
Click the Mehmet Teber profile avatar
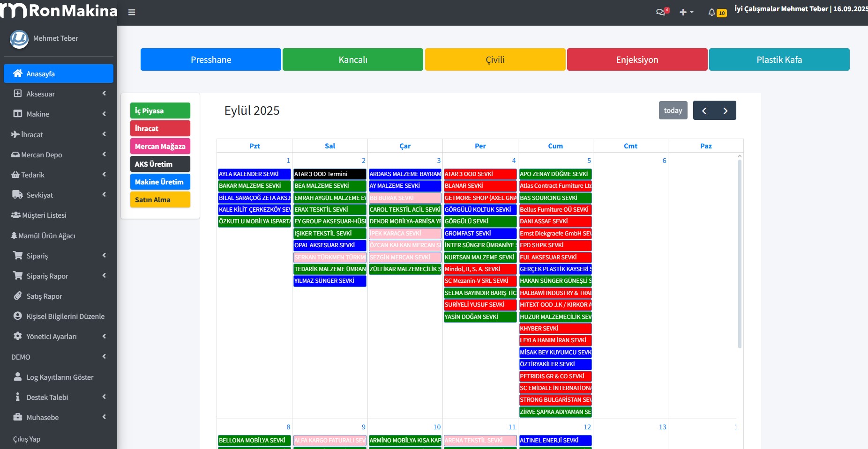[x=19, y=39]
